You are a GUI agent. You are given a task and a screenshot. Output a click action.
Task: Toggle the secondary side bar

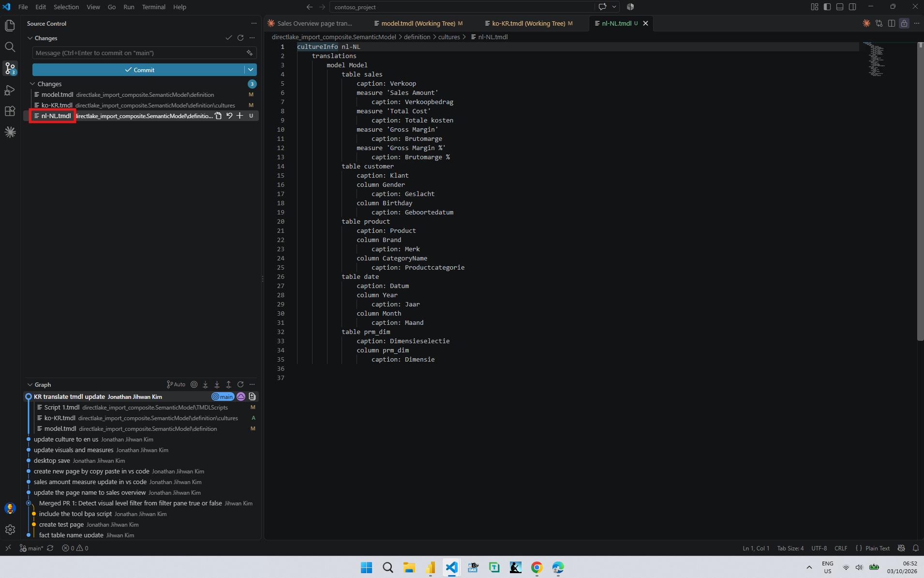pyautogui.click(x=852, y=7)
